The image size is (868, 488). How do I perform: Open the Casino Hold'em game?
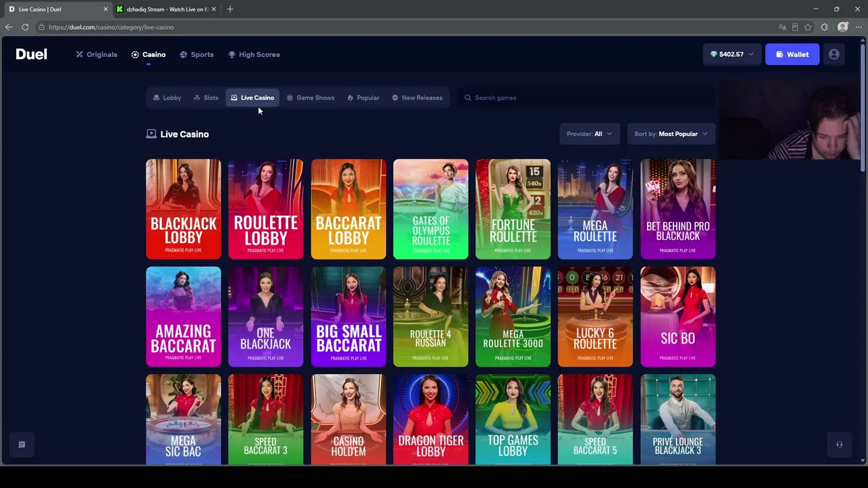(349, 420)
